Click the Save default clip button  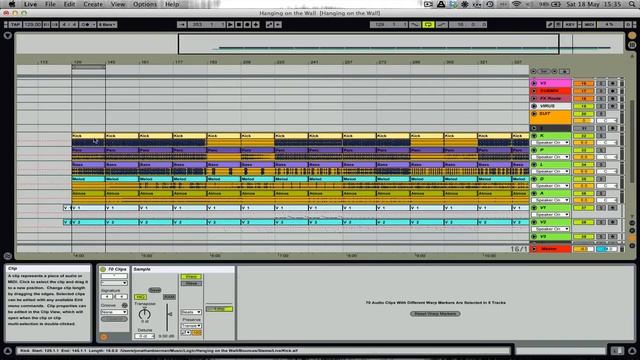click(155, 290)
